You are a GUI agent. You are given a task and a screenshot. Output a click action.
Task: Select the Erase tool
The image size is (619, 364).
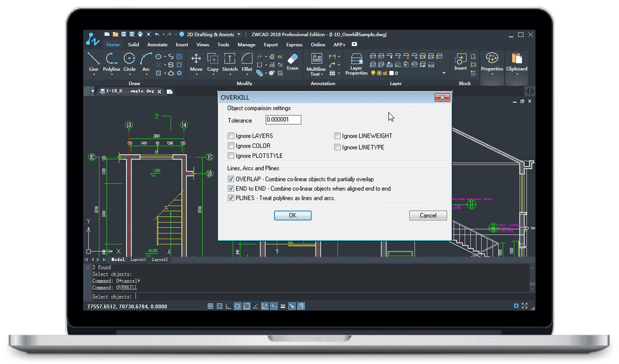pos(292,62)
